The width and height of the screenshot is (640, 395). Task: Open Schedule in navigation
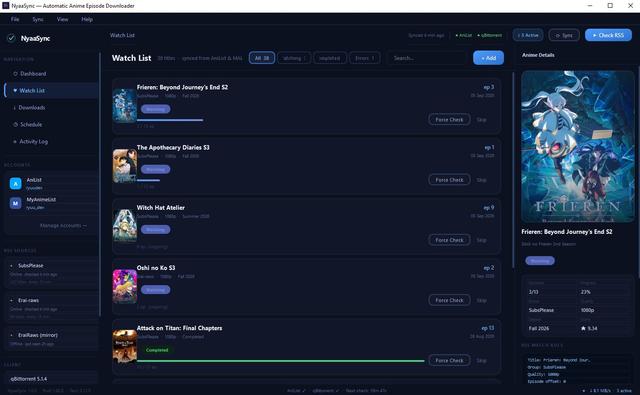coord(51,124)
